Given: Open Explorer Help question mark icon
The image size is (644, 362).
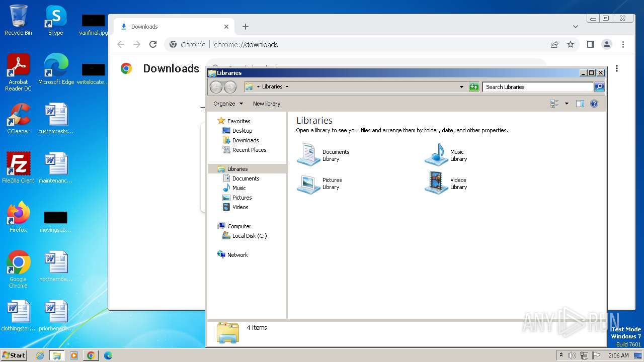Looking at the screenshot, I should (594, 104).
